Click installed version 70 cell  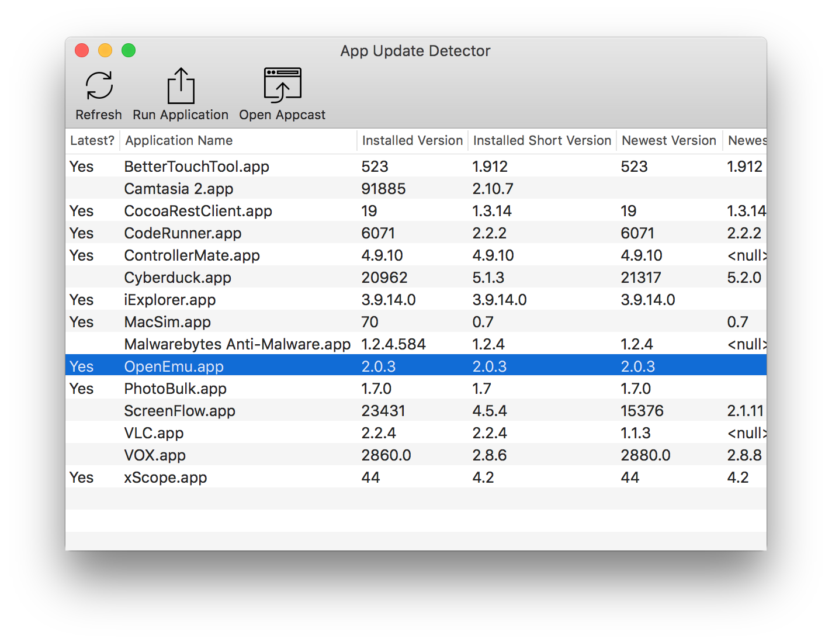tap(369, 322)
